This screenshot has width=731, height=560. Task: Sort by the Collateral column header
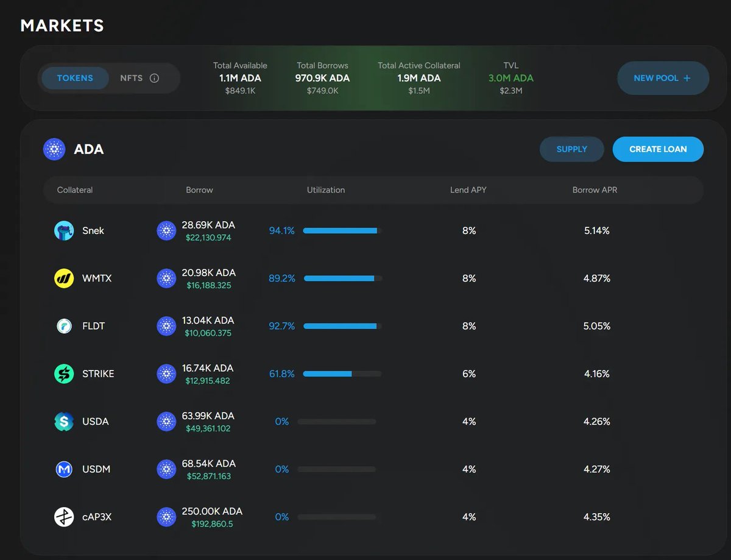[75, 190]
